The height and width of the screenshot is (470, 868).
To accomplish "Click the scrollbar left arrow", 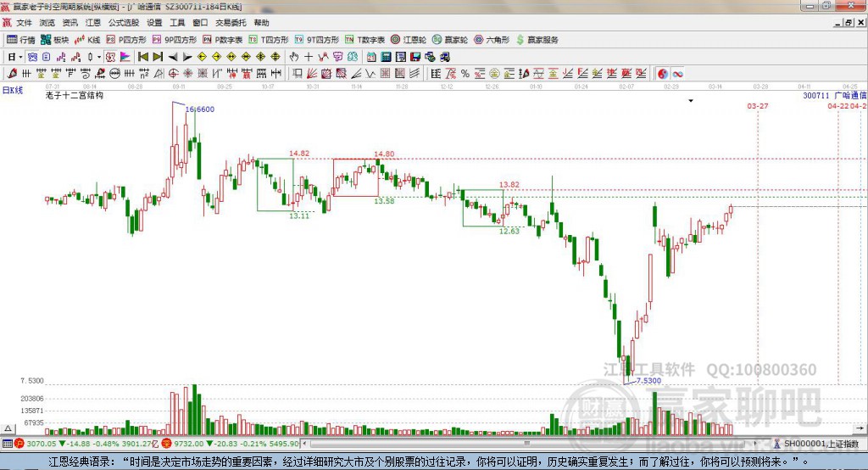I will pyautogui.click(x=305, y=444).
